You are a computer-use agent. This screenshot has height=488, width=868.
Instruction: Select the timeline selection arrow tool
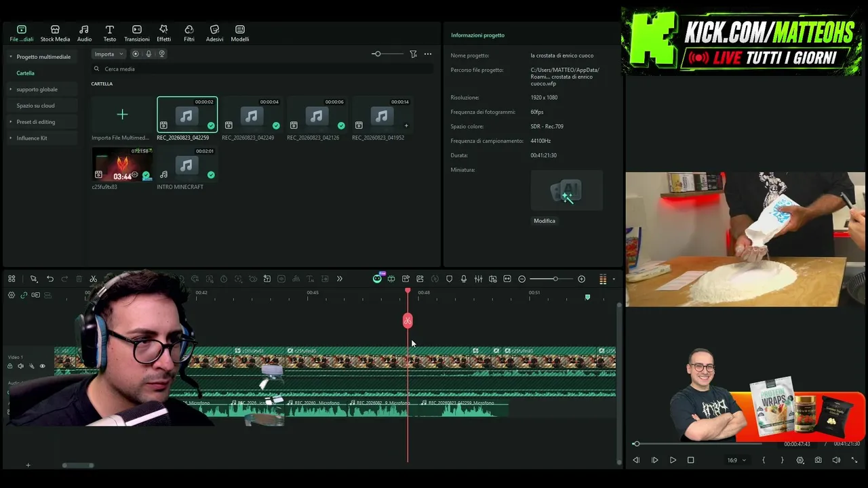(x=33, y=279)
